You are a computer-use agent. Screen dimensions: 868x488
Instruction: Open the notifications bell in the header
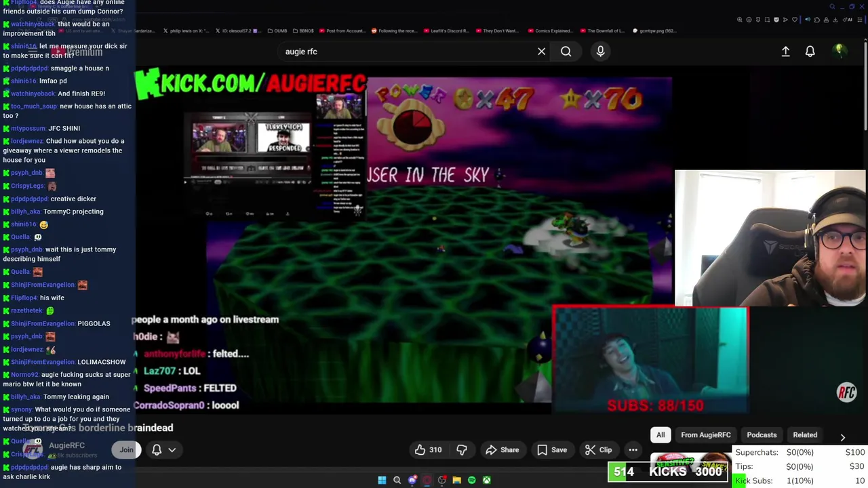tap(810, 52)
